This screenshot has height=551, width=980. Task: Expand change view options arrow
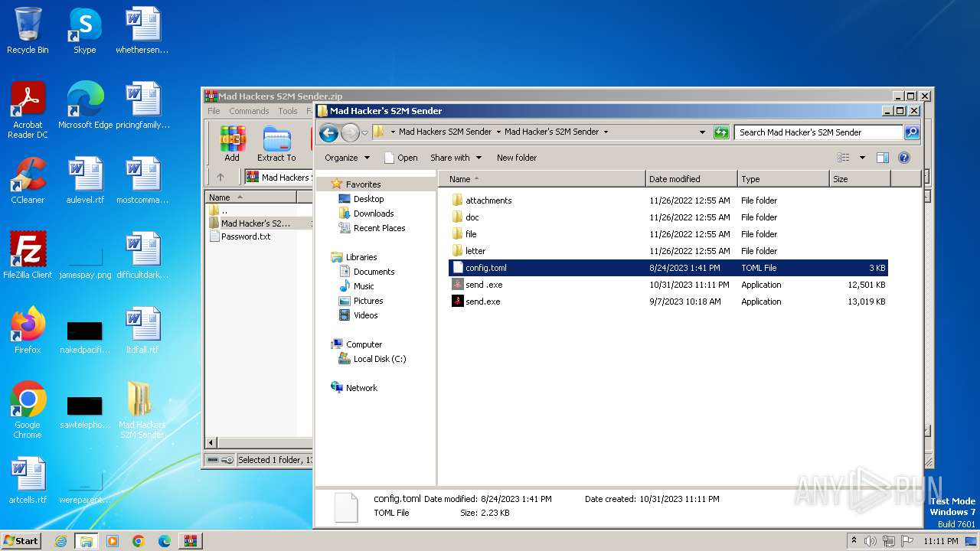(x=862, y=158)
